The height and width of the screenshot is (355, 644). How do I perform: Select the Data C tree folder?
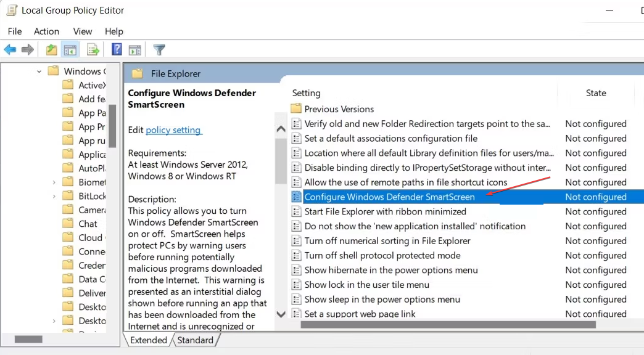coord(92,279)
